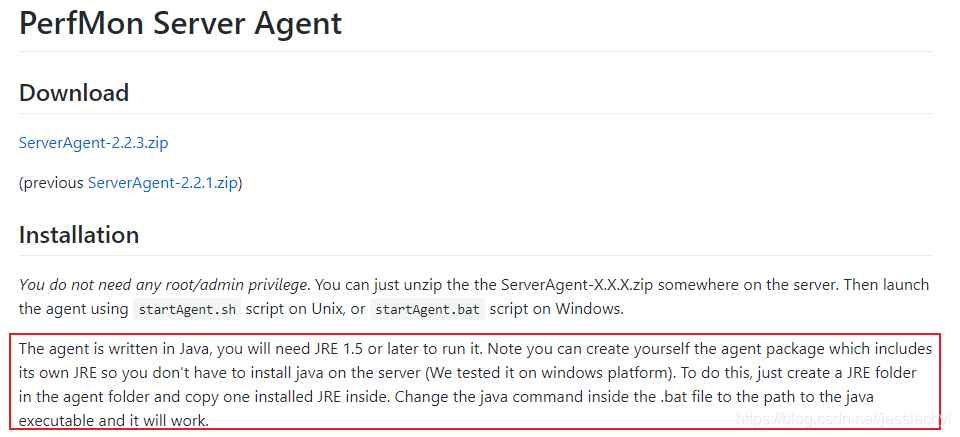The width and height of the screenshot is (960, 437).
Task: Select the startAgent.bat code snippet
Action: click(x=427, y=309)
